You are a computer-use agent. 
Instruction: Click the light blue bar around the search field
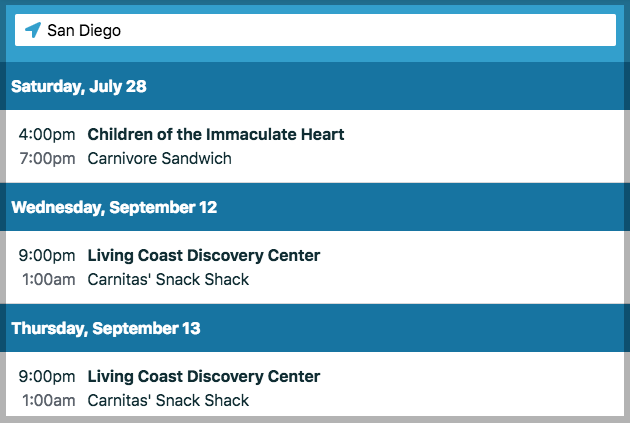320,53
